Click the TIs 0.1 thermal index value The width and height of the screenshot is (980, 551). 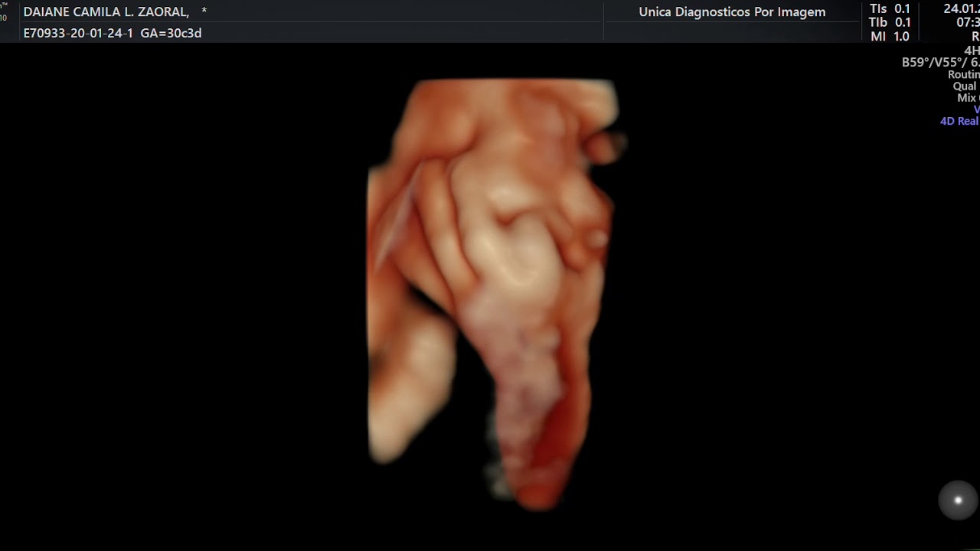tap(890, 9)
